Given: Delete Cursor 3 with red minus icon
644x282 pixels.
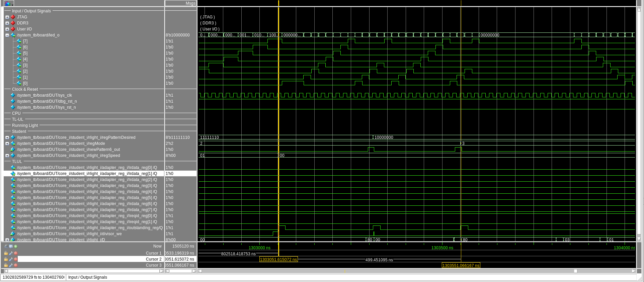Looking at the screenshot, I should tap(16, 265).
